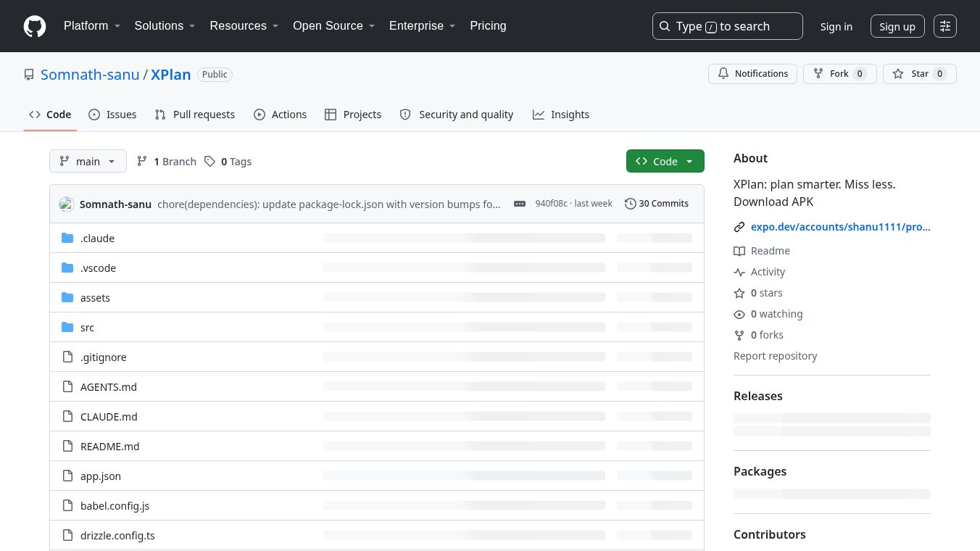
Task: Click the Sign up button
Action: tap(897, 26)
